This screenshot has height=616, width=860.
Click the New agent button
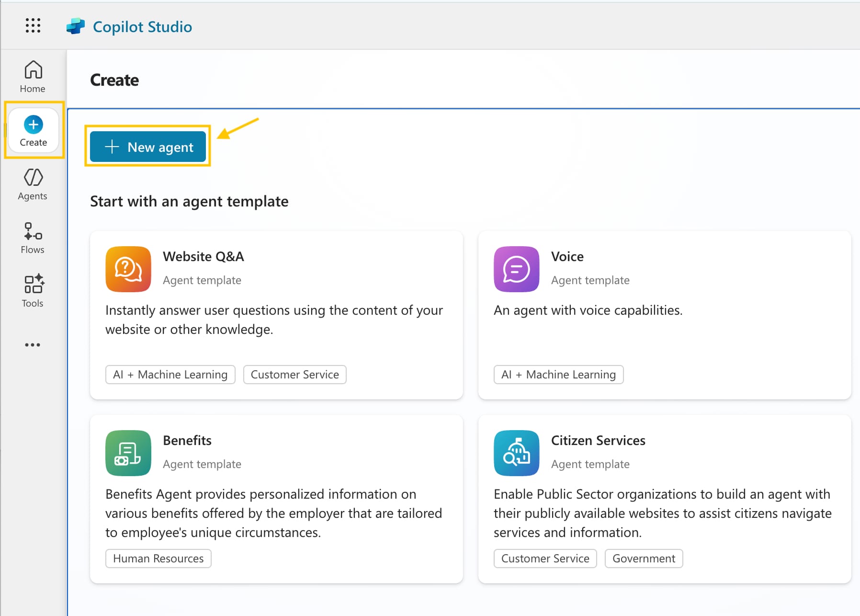click(x=148, y=147)
